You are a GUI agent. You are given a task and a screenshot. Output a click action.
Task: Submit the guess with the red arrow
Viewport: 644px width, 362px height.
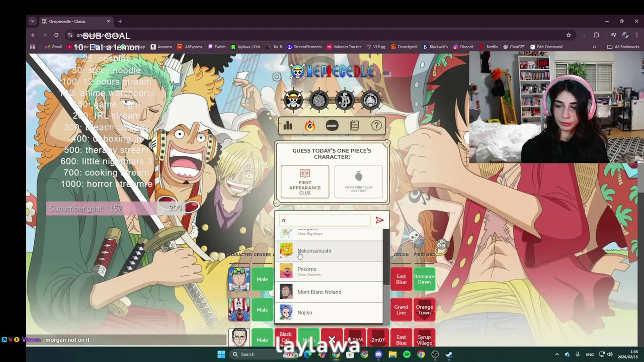379,220
